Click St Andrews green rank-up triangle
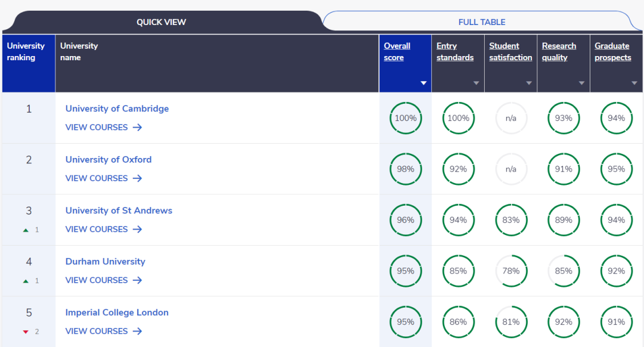The height and width of the screenshot is (347, 644). (x=26, y=230)
